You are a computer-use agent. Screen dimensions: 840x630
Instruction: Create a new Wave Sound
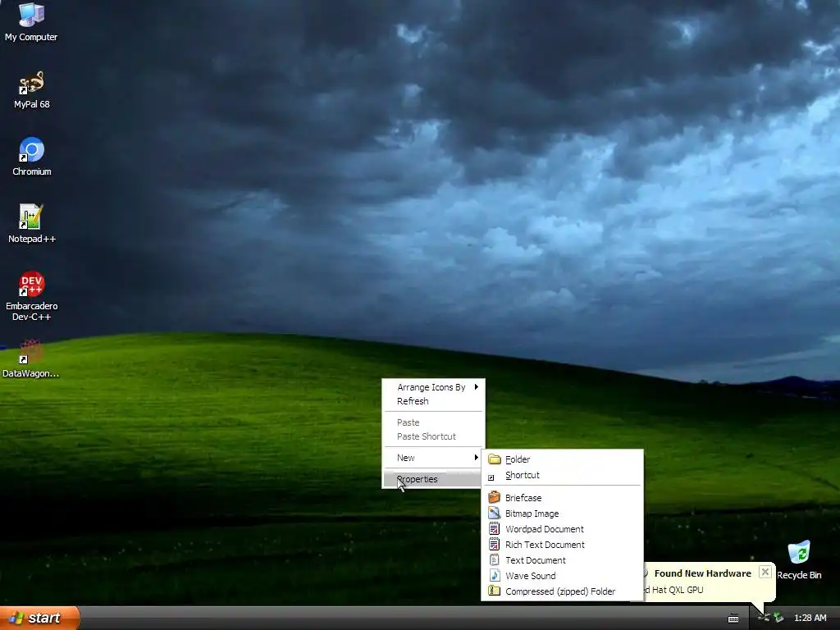[x=562, y=575]
